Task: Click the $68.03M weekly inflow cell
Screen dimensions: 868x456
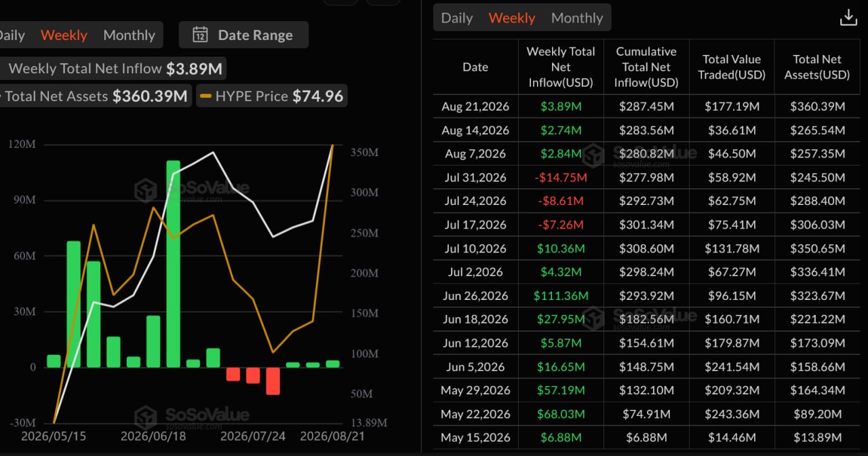Action: [561, 414]
